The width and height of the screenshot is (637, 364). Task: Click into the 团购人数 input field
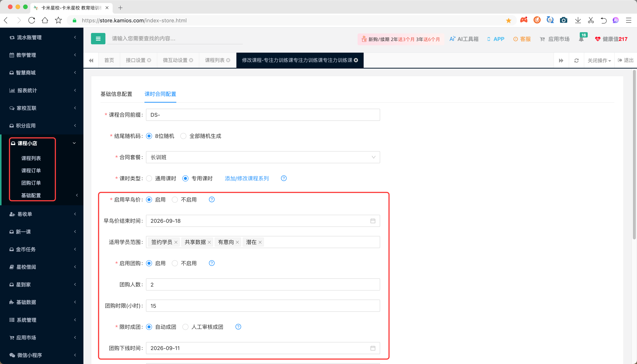click(x=263, y=284)
